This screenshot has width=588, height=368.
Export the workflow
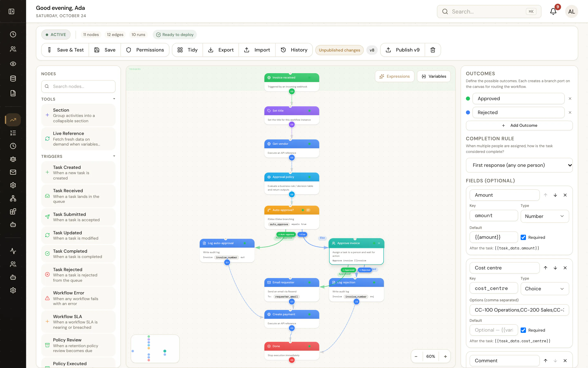(221, 50)
